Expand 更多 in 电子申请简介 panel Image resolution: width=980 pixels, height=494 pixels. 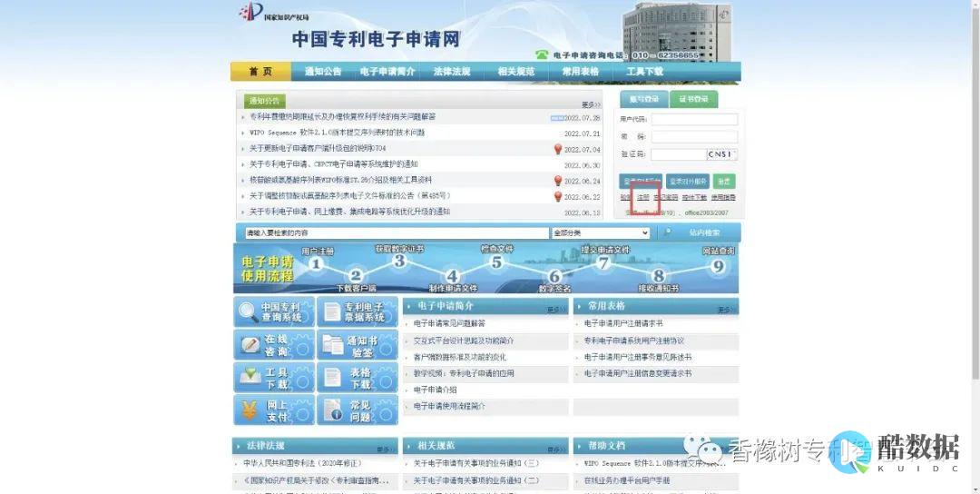555,310
